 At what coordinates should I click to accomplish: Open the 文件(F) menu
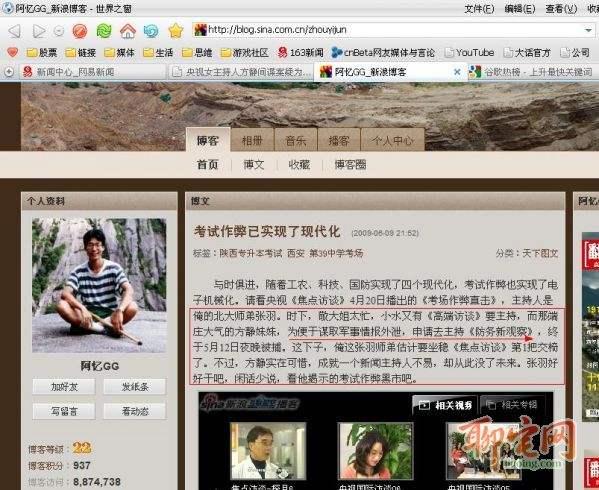(479, 8)
